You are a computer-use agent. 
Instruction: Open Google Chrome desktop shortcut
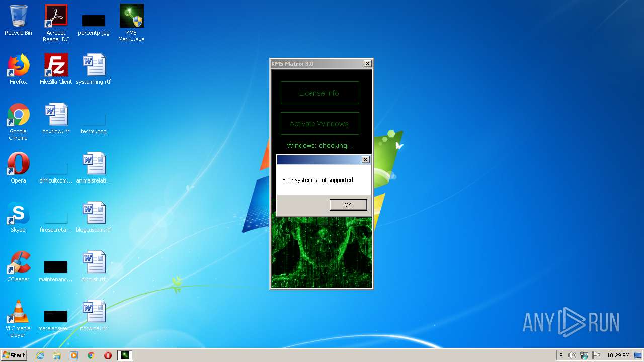[18, 122]
